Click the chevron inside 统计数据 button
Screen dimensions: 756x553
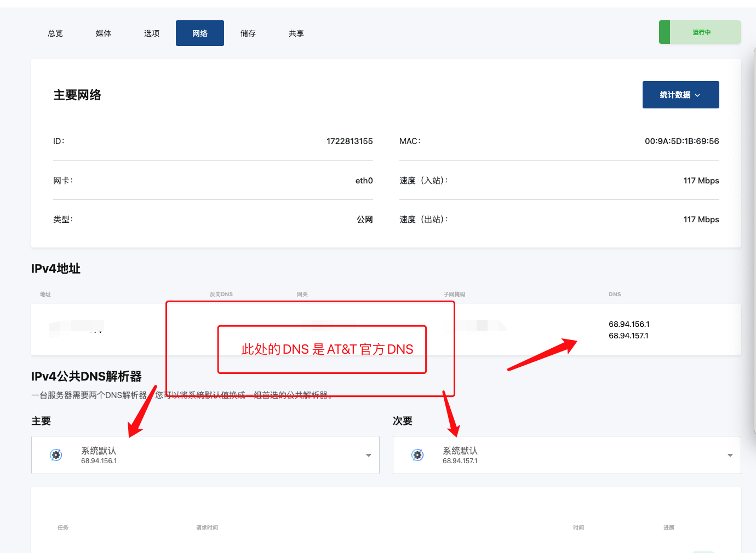(x=697, y=95)
